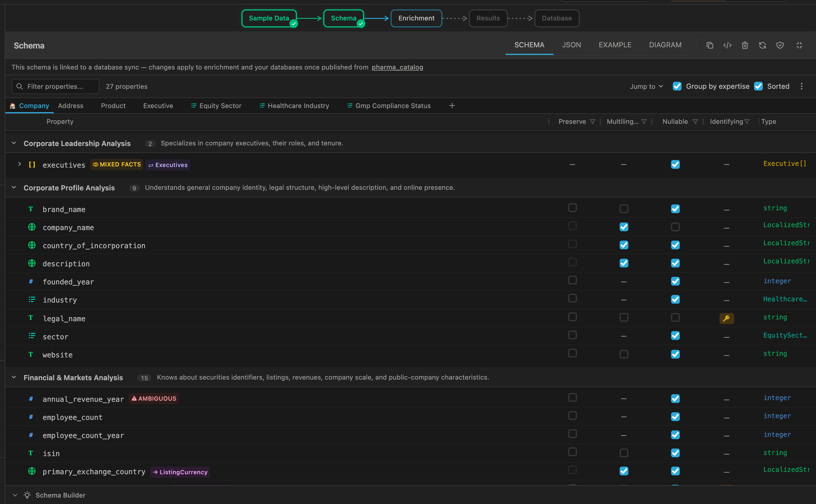Open the three-dot options menu
Image resolution: width=816 pixels, height=504 pixels.
point(801,86)
